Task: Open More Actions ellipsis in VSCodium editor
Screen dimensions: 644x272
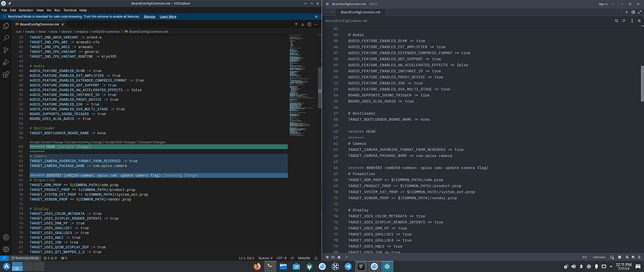Action: pos(316,25)
